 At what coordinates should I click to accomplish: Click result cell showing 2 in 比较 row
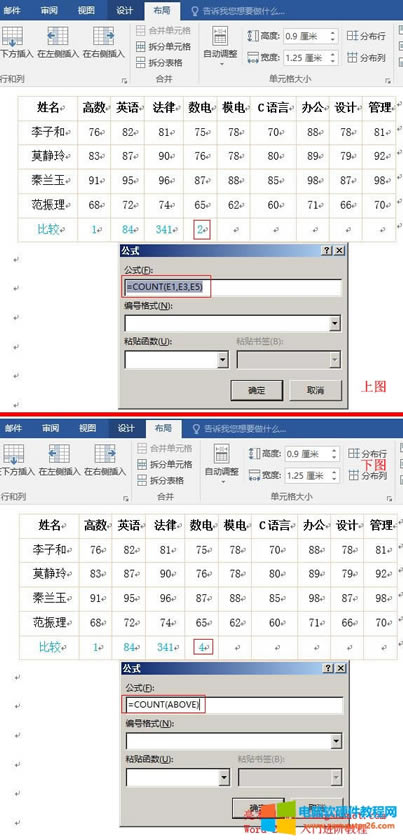[x=200, y=230]
